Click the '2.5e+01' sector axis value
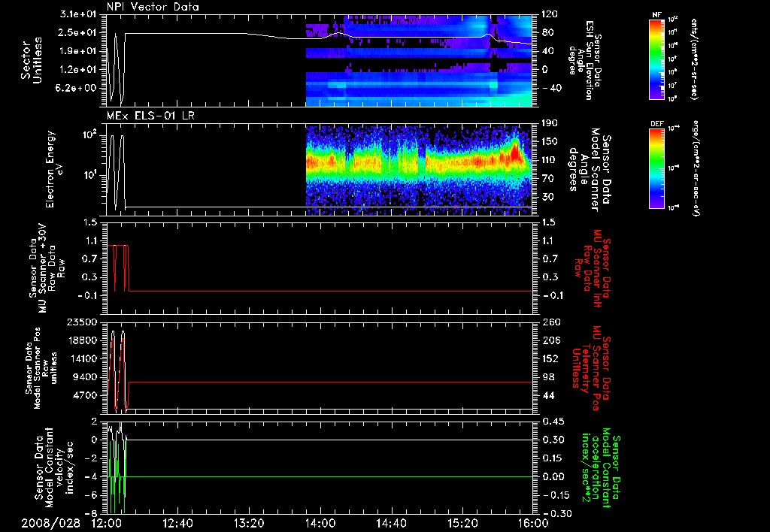This screenshot has height=532, width=770. [78, 32]
